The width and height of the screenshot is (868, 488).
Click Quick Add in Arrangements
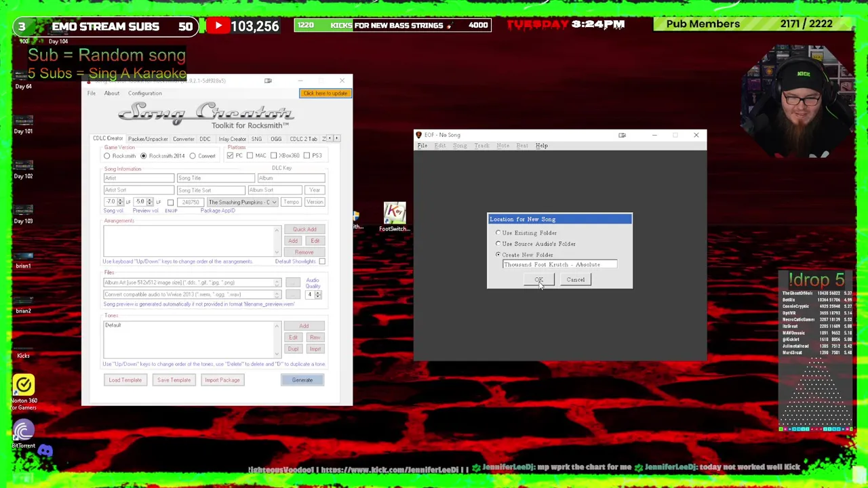(x=304, y=230)
